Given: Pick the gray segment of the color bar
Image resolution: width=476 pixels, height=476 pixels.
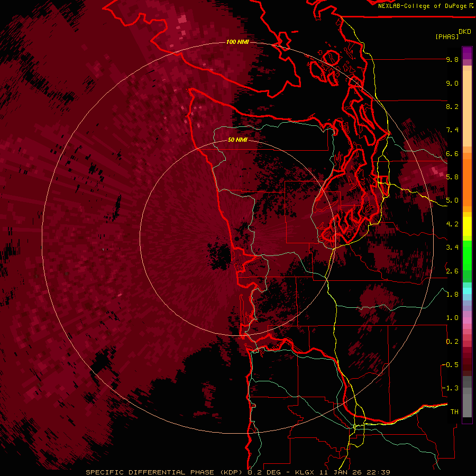Looking at the screenshot, I should tap(467, 398).
